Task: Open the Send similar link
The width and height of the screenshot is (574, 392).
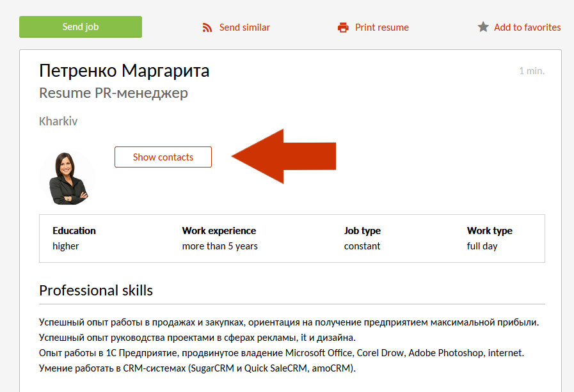Action: point(244,27)
